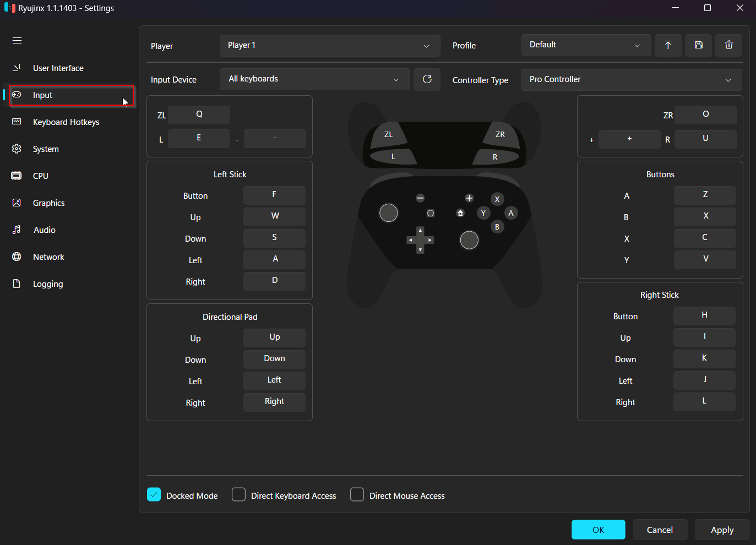Click the load profile upload-arrow icon
Image resolution: width=756 pixels, height=545 pixels.
pos(668,45)
